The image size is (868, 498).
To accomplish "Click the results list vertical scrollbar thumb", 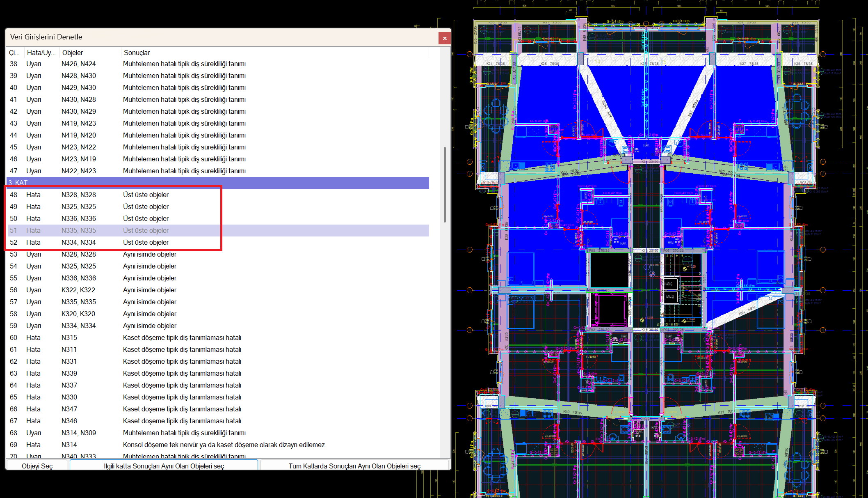I will [x=445, y=185].
